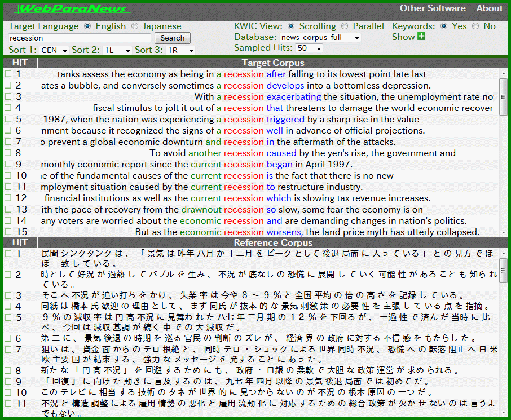
Task: Open the Database news_corpus_full dropdown
Action: click(x=320, y=38)
